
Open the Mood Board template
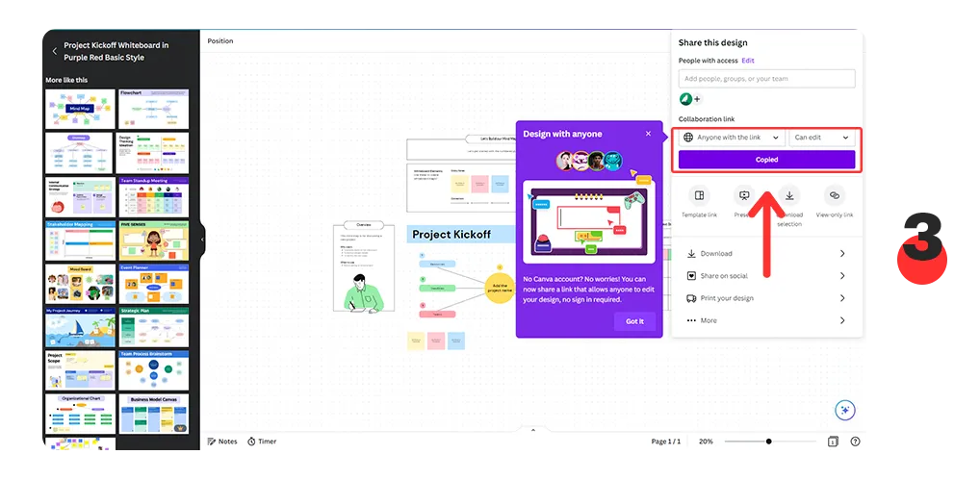80,284
